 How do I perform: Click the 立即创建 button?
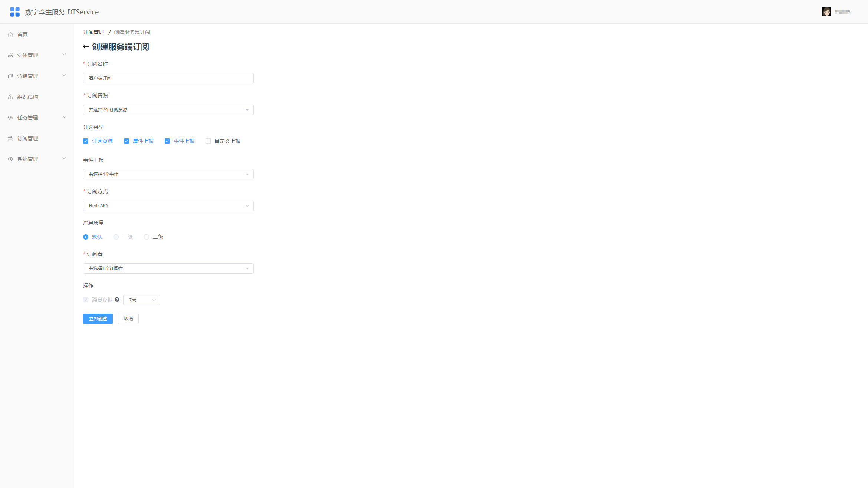tap(98, 319)
